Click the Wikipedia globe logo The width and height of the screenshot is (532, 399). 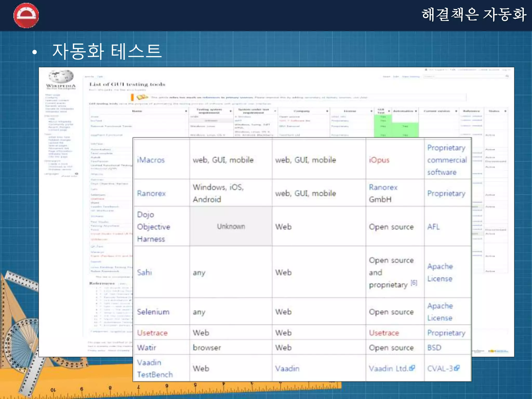point(61,76)
